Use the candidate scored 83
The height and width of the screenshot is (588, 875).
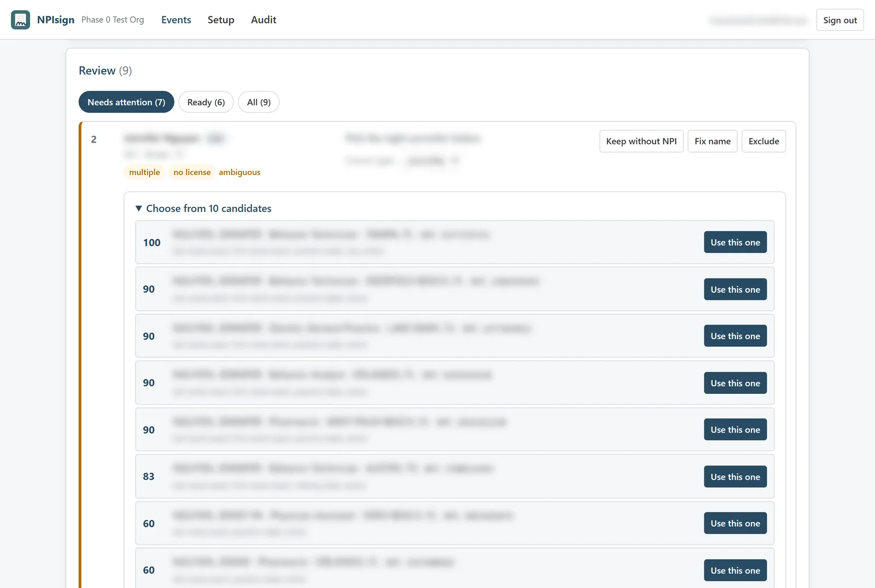[x=735, y=477]
